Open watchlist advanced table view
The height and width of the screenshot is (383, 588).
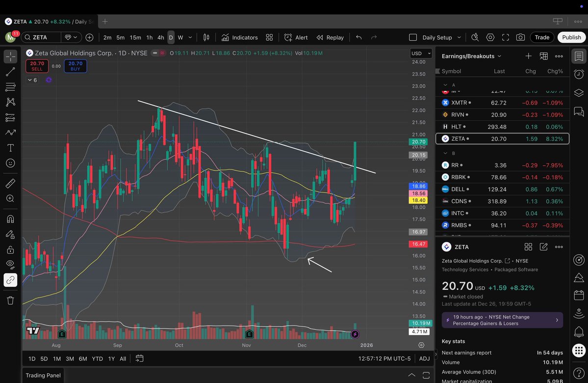[x=543, y=56]
